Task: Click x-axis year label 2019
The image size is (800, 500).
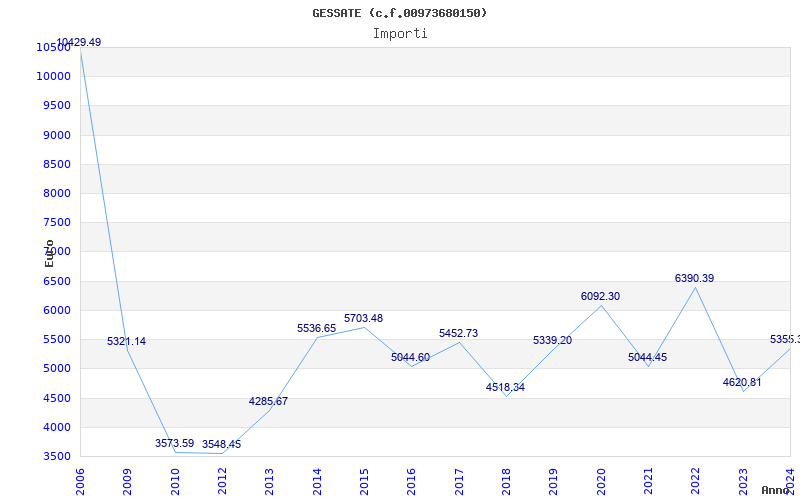Action: click(x=554, y=482)
